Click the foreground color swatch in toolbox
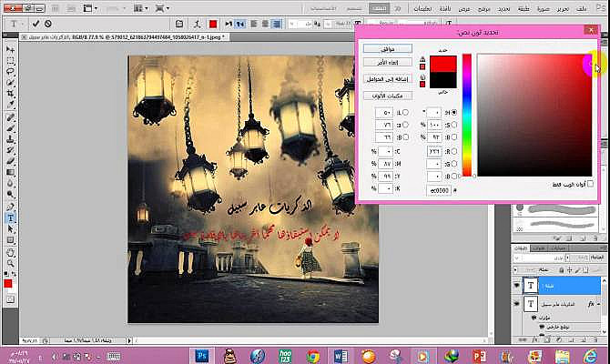This screenshot has height=364, width=610. 8,284
